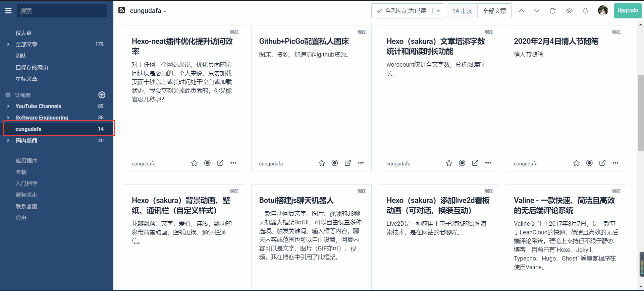Open Hexo 文章增添字数统计 article externally

point(475,163)
